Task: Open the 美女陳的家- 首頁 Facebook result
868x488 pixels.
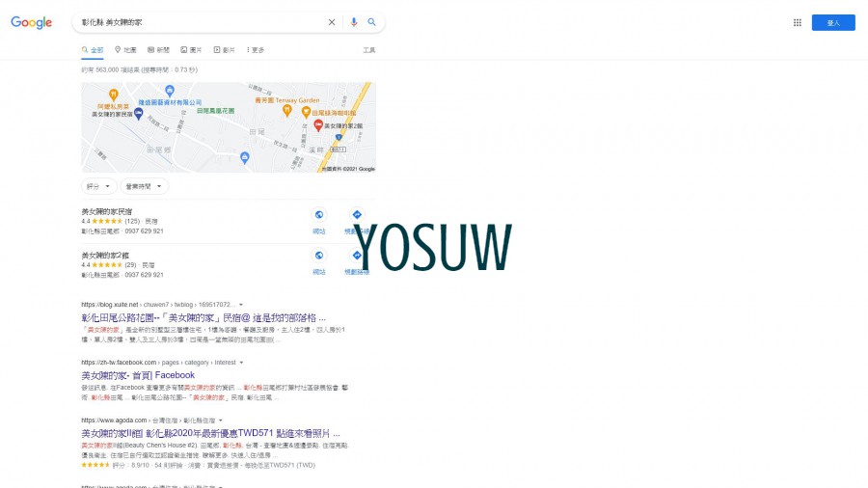Action: [138, 375]
